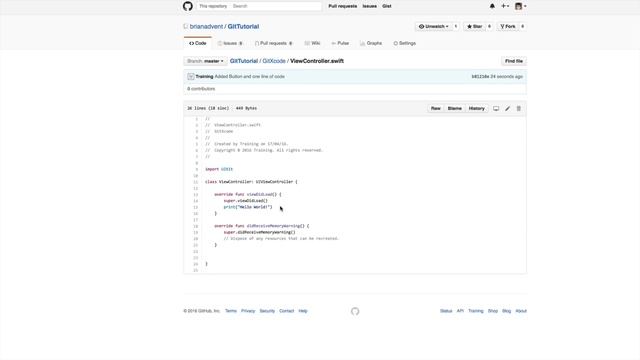Image resolution: width=640 pixels, height=360 pixels.
Task: Switch to the repository Issues tab
Action: point(230,43)
